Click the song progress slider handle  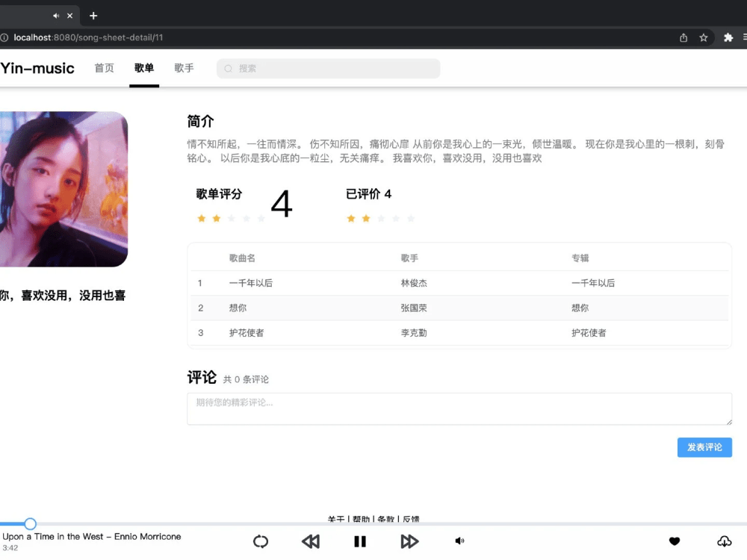click(x=30, y=524)
